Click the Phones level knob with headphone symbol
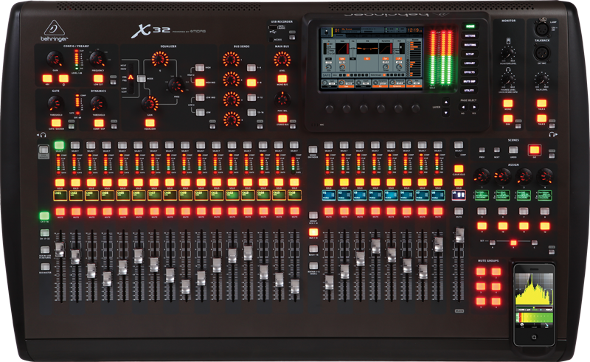 (x=508, y=79)
